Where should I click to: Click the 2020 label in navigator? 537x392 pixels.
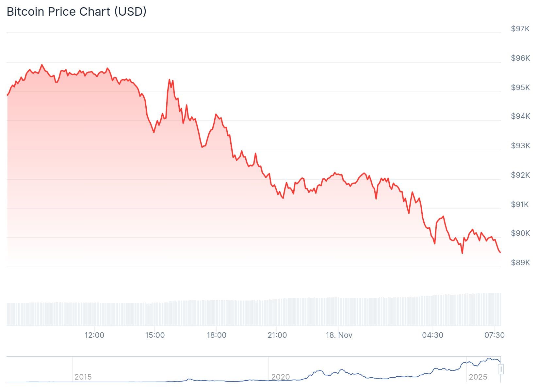click(x=280, y=377)
